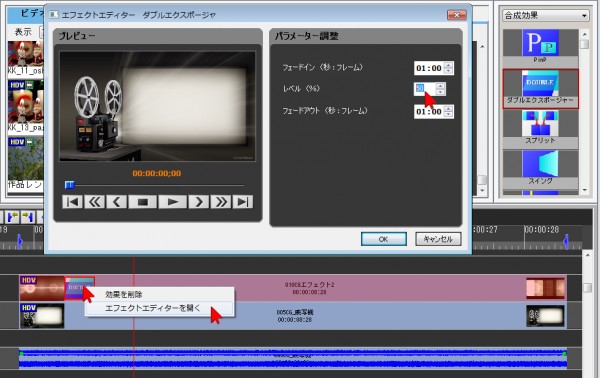Increase フェードイン value with up arrow

pyautogui.click(x=448, y=65)
